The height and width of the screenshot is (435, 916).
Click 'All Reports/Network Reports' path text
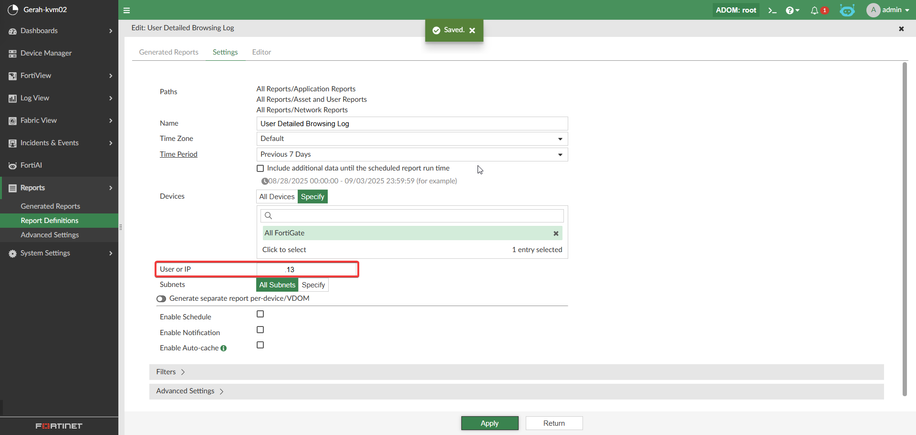pyautogui.click(x=302, y=110)
